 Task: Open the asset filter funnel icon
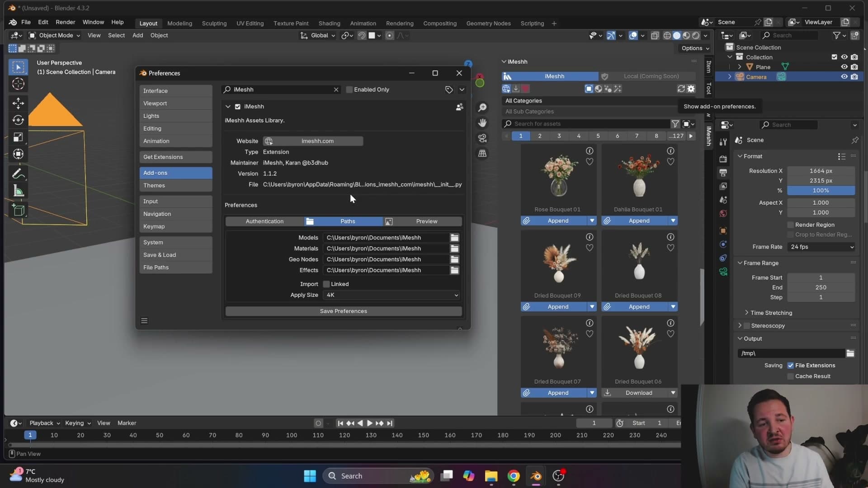[675, 124]
